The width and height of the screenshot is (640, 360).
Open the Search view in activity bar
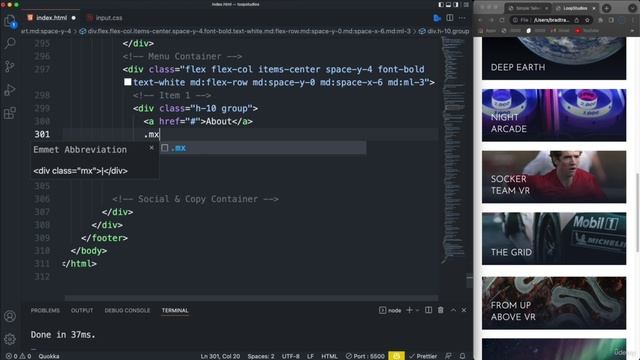point(10,43)
